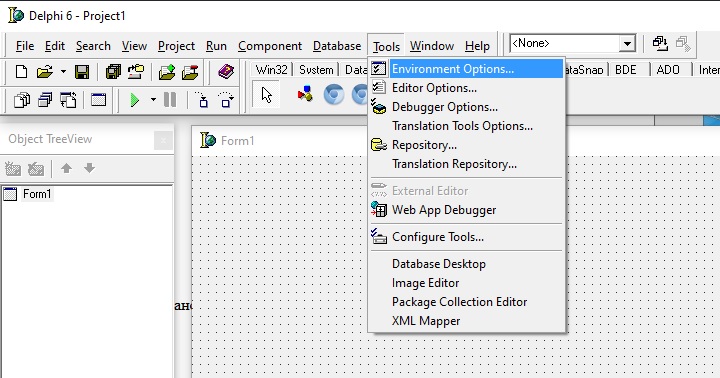Choose Configure Tools menu entry
Screen dimensions: 720x378
(467, 237)
